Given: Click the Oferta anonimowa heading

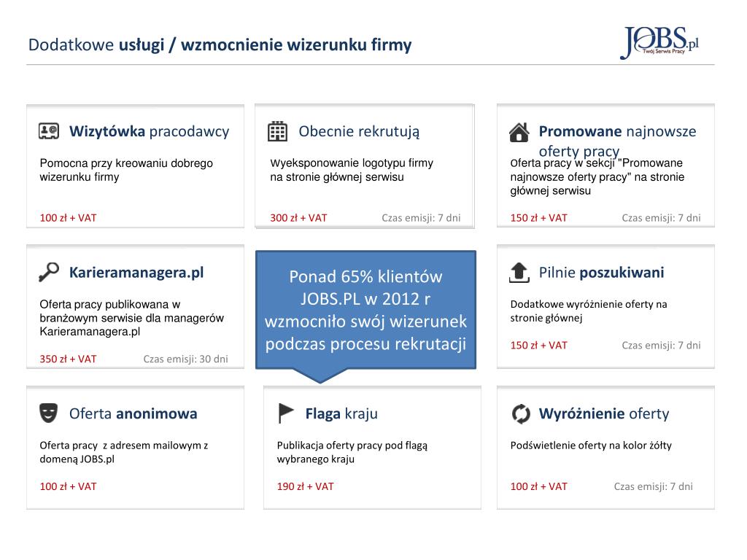Looking at the screenshot, I should [x=133, y=414].
